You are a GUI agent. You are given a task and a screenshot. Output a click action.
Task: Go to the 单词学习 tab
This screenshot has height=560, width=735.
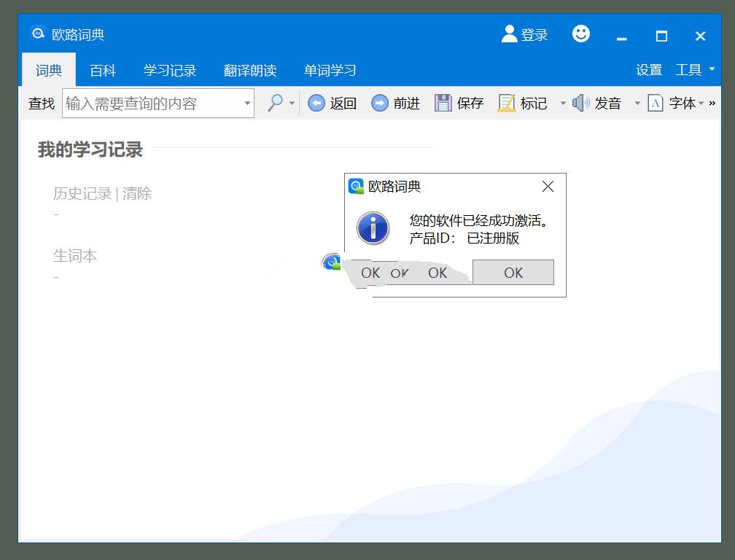pos(330,71)
